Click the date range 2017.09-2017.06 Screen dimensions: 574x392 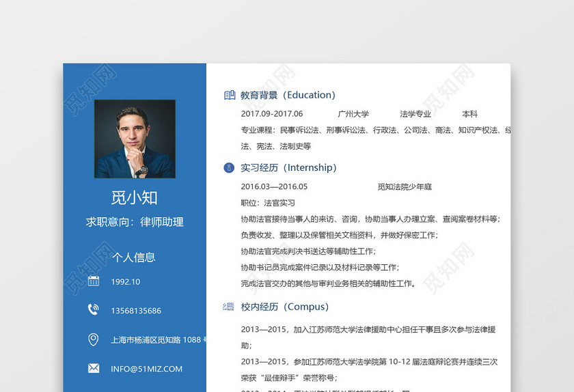pos(272,114)
